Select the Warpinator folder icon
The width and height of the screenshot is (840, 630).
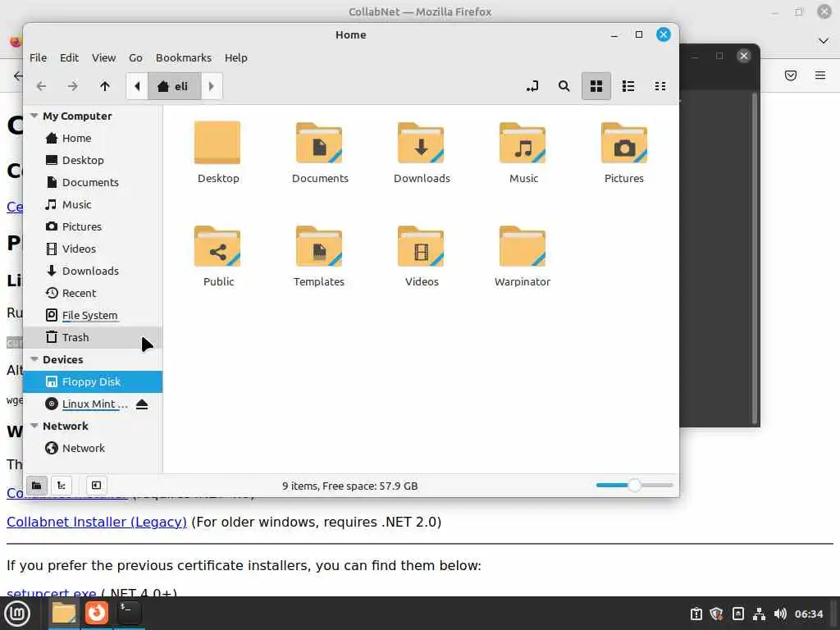pos(523,246)
